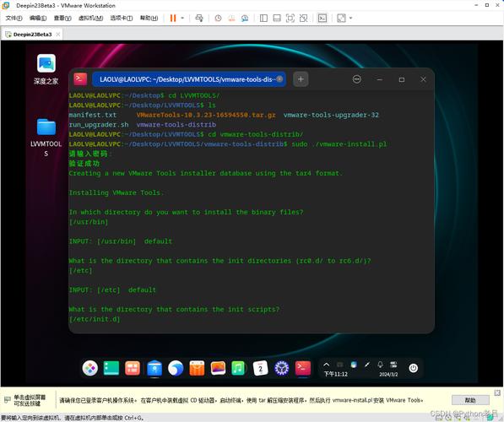Open the 文件(F) menu

(x=14, y=18)
